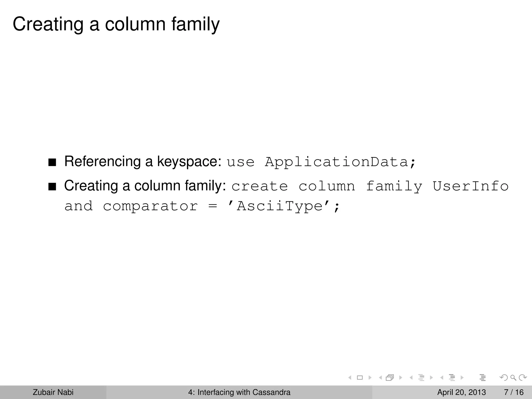Click code 'create column family UserInfo'
Image resolution: width=532 pixels, height=399 pixels.
pos(370,186)
